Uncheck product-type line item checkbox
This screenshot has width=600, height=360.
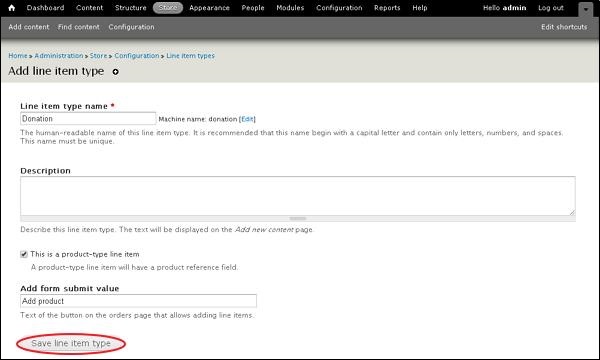pos(24,254)
